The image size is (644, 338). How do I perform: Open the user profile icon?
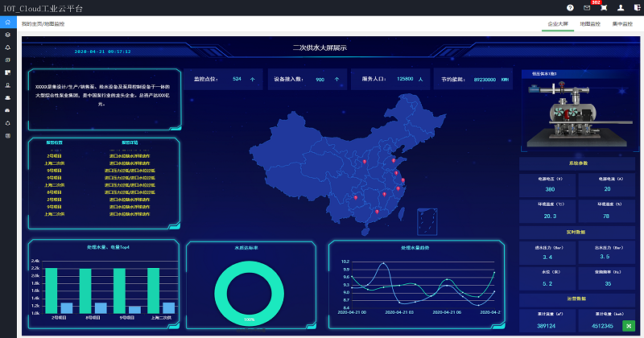(621, 8)
